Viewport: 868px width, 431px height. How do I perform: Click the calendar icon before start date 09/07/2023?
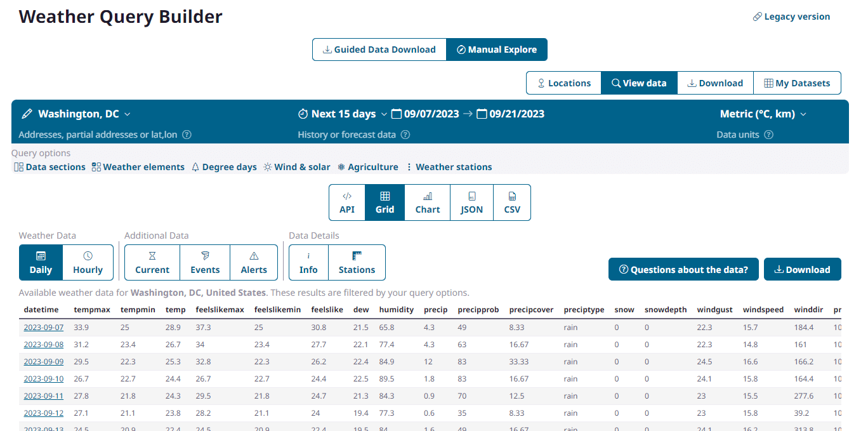pos(397,114)
